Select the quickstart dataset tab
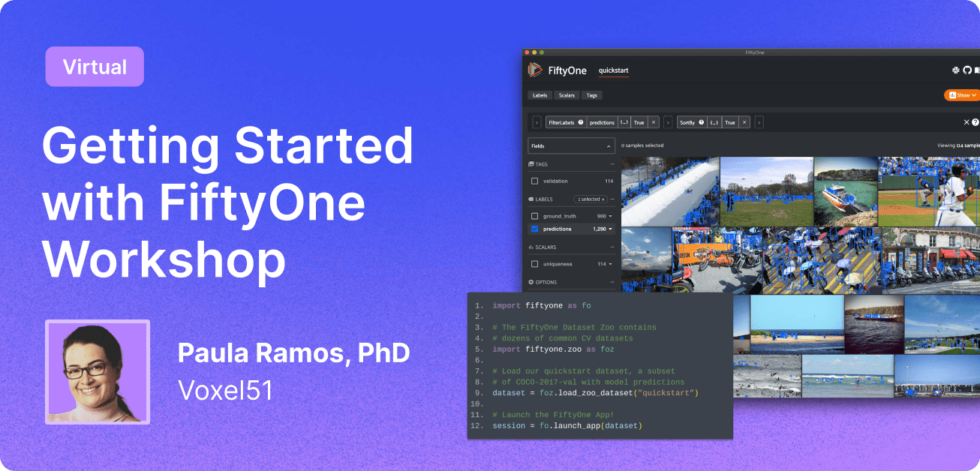 tap(613, 70)
